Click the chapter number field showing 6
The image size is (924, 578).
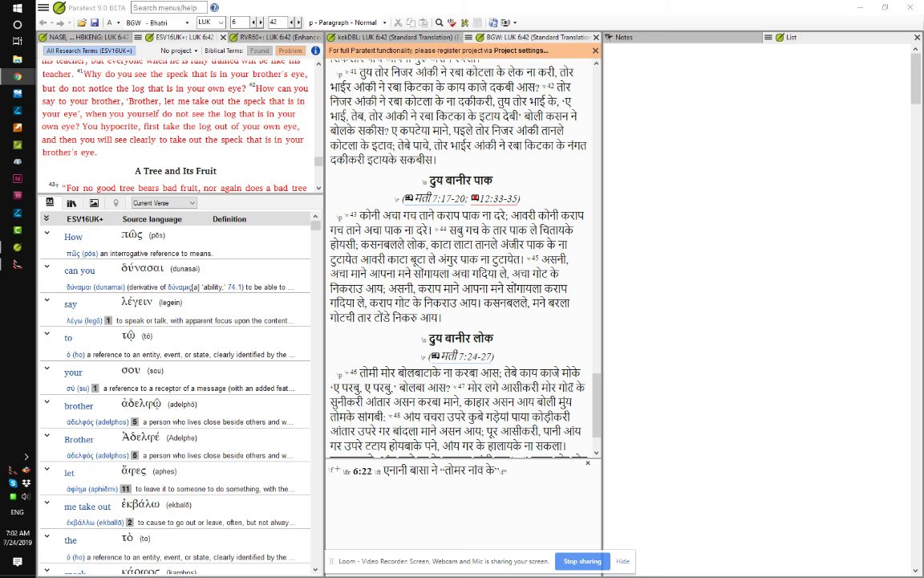[x=240, y=22]
